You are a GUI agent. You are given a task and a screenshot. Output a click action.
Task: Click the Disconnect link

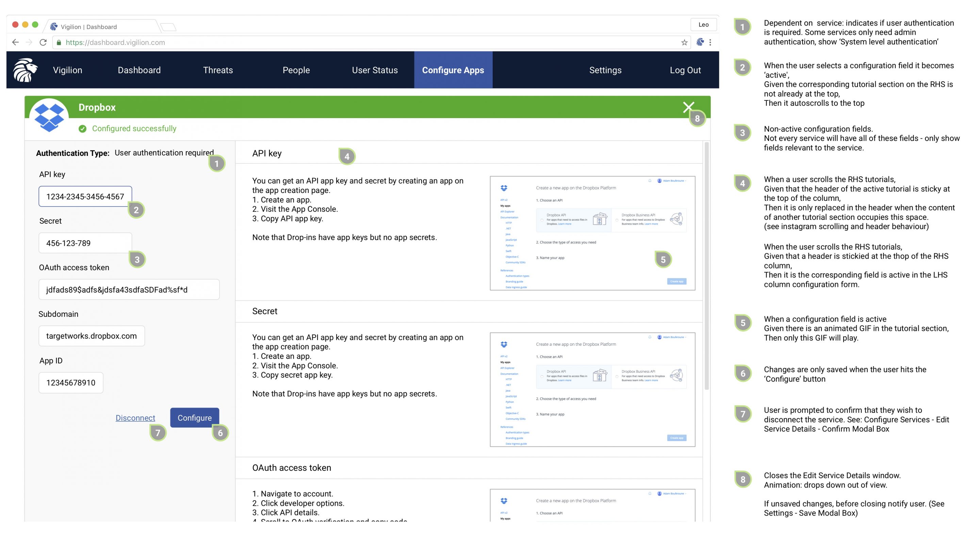click(135, 418)
